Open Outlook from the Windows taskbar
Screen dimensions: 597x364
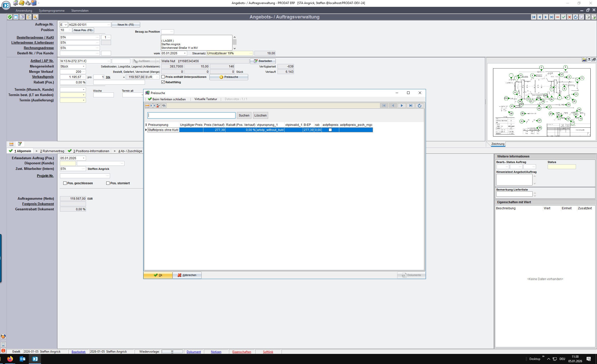[23, 359]
